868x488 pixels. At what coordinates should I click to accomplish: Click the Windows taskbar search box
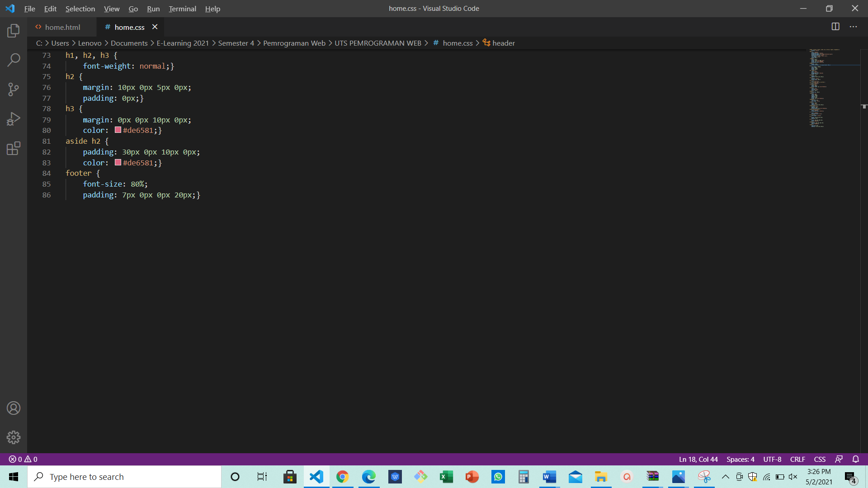coord(124,477)
